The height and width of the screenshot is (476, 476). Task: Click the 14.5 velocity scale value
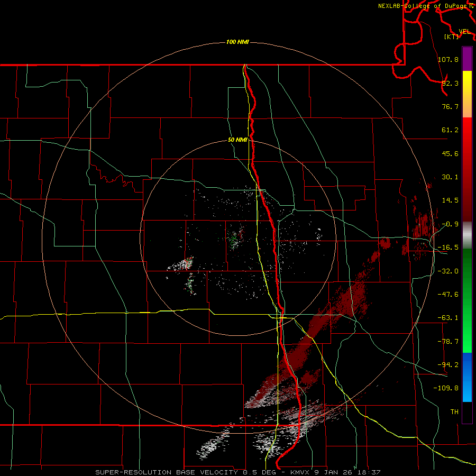[450, 200]
